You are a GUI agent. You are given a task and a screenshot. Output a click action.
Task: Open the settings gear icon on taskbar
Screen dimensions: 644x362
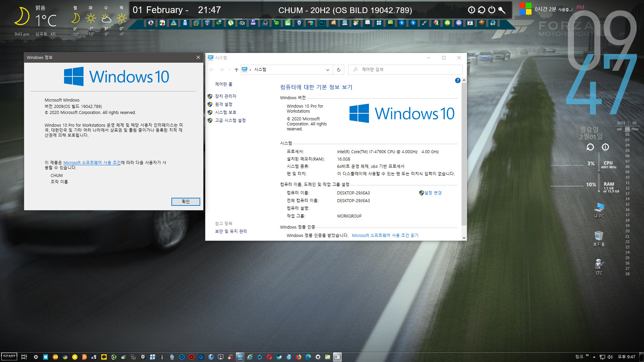click(36, 357)
